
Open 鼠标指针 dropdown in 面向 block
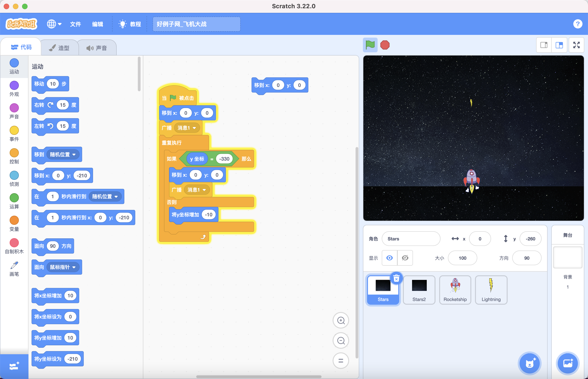pyautogui.click(x=63, y=267)
